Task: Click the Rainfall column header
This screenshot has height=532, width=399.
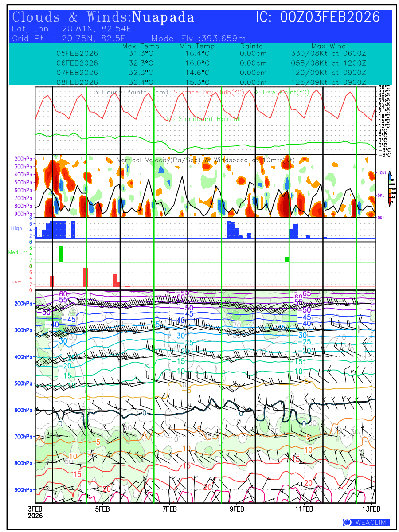Action: [x=253, y=46]
